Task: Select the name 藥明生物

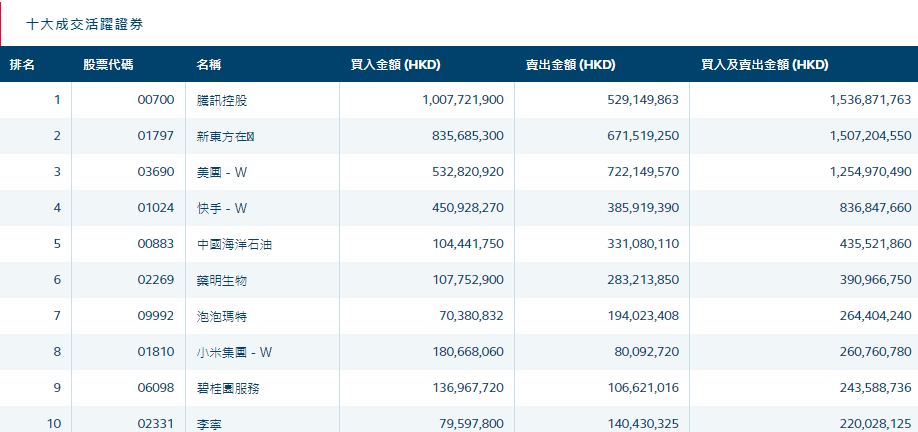Action: coord(222,280)
